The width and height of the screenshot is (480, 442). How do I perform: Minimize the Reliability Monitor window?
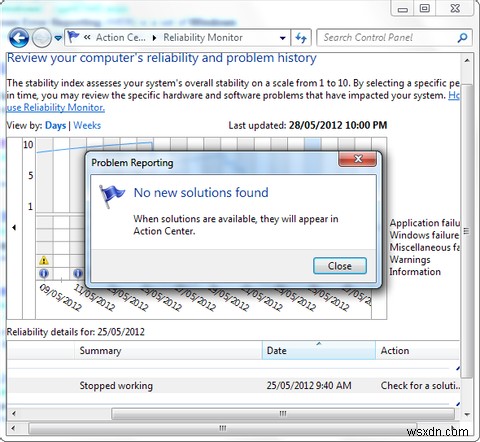403,9
